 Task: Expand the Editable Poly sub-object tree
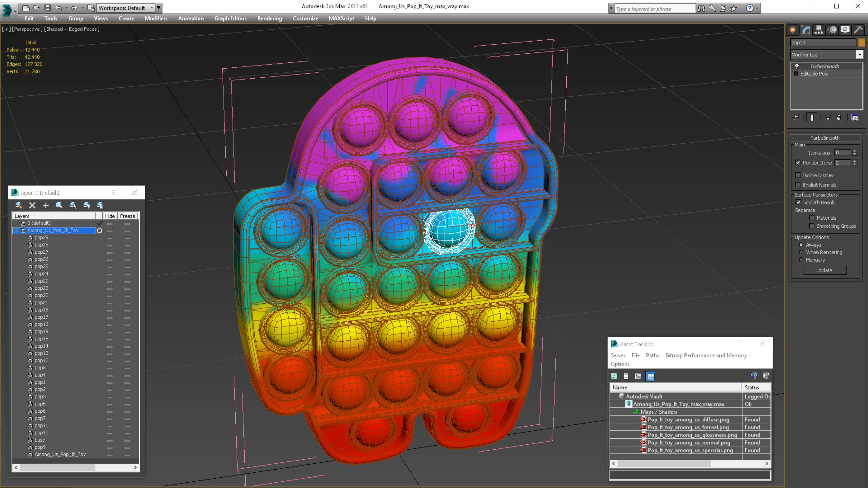[x=796, y=74]
